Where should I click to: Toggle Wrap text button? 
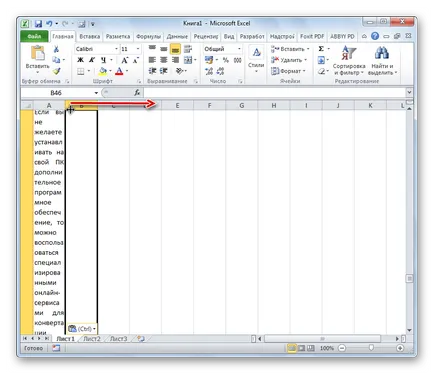click(188, 49)
